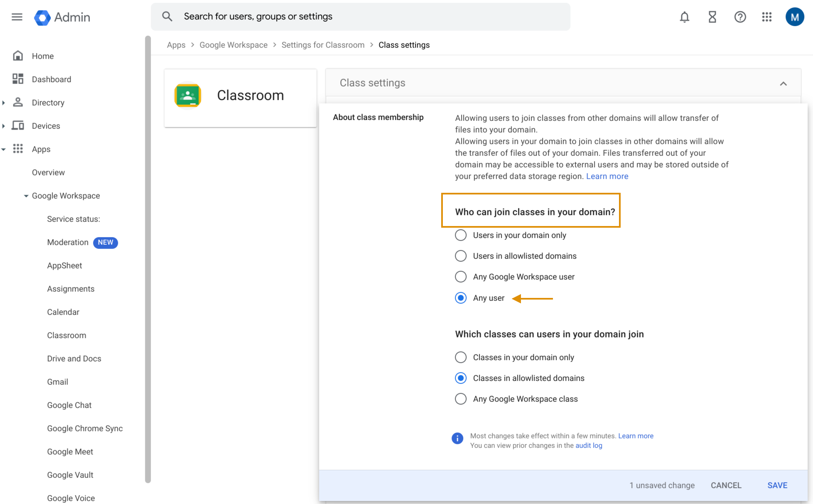Click the Apps grid icon in sidebar
The image size is (813, 504).
pos(18,149)
